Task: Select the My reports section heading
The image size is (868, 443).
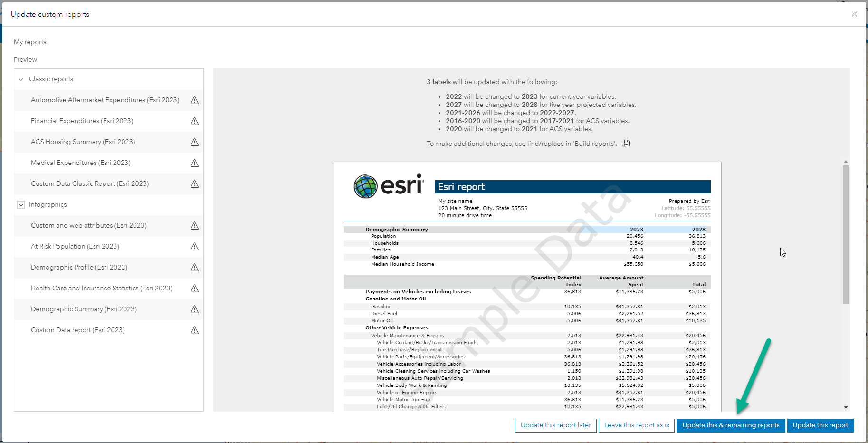Action: click(x=30, y=42)
